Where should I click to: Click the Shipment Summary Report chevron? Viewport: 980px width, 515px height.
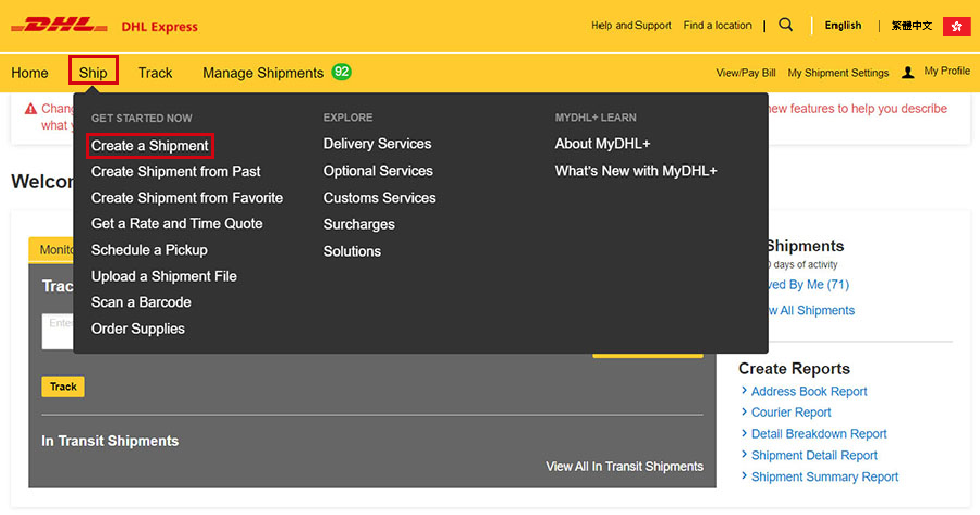tap(744, 475)
